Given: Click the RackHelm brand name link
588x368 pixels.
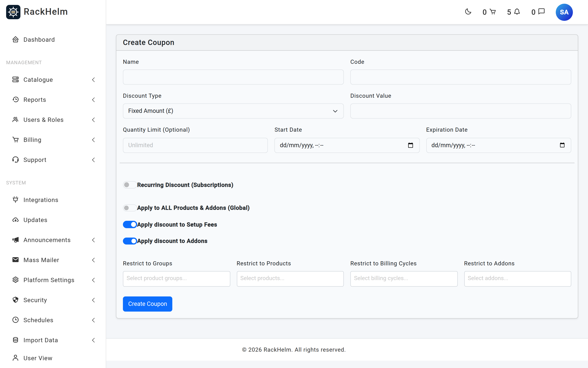Looking at the screenshot, I should (x=46, y=12).
